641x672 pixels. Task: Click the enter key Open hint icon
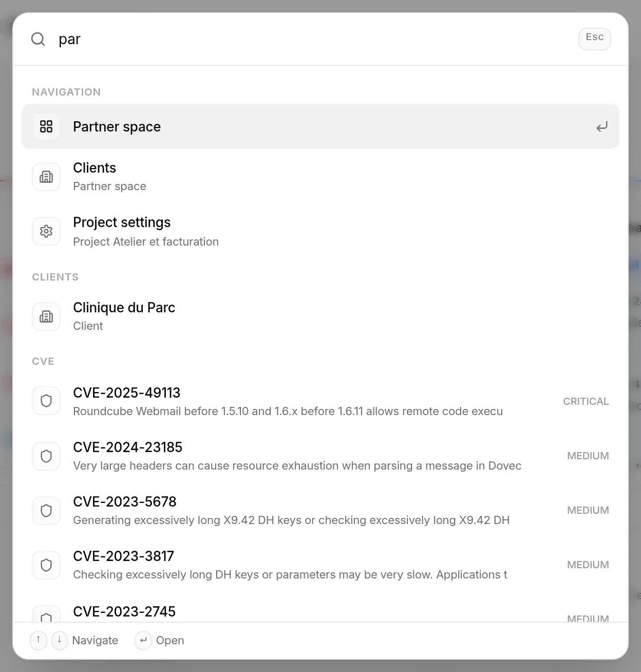click(143, 640)
